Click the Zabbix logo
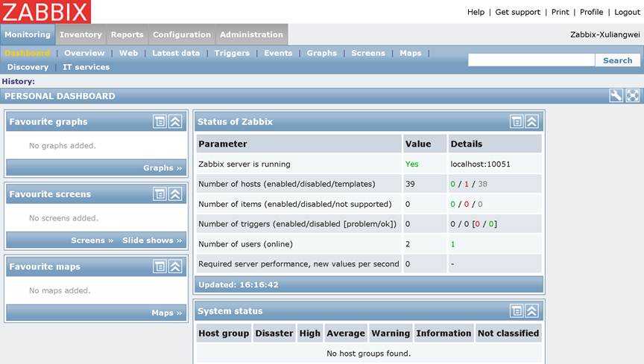Viewport: 644px width, 364px height. click(45, 11)
